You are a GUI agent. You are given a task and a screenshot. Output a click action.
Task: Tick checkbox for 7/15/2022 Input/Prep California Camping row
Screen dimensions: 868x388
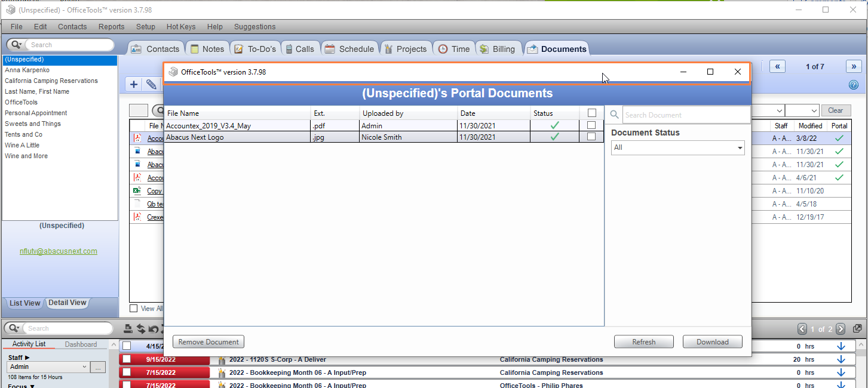point(127,372)
